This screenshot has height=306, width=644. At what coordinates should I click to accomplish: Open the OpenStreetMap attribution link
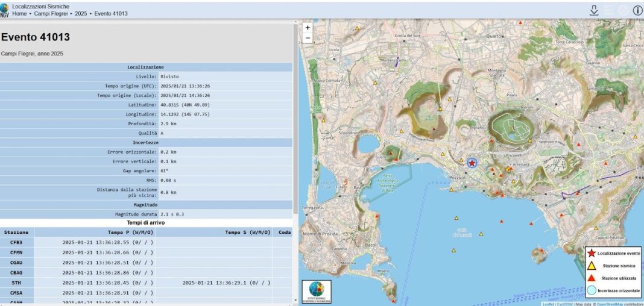pos(610,304)
